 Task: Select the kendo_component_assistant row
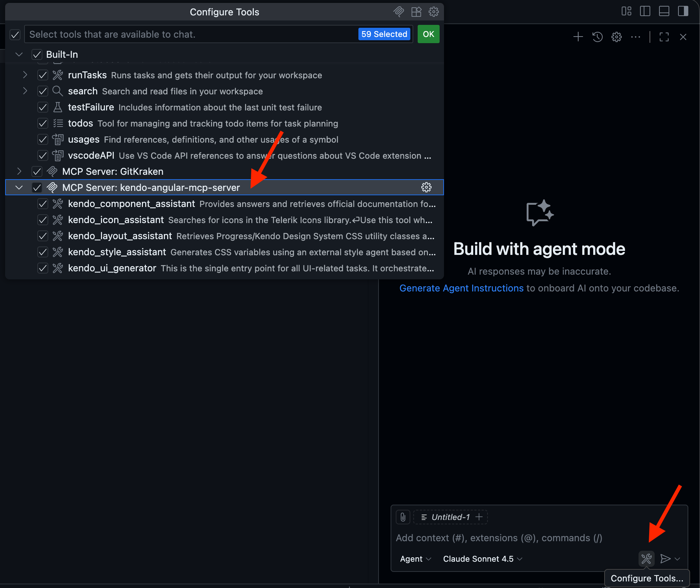click(x=225, y=204)
